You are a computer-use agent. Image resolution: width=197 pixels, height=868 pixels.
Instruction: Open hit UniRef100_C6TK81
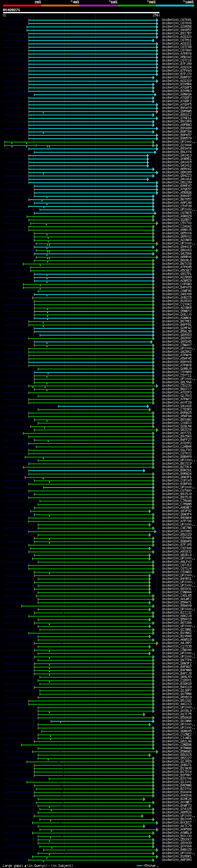[x=176, y=20]
